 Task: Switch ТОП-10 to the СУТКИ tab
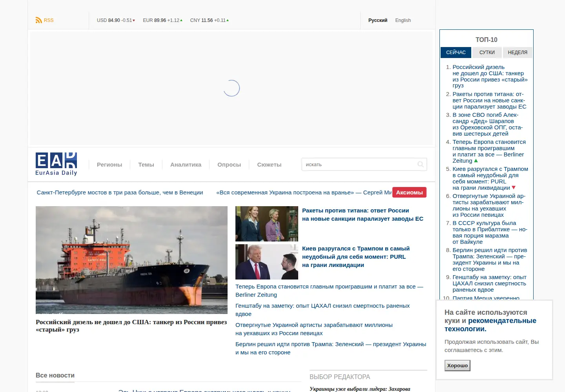(x=487, y=53)
